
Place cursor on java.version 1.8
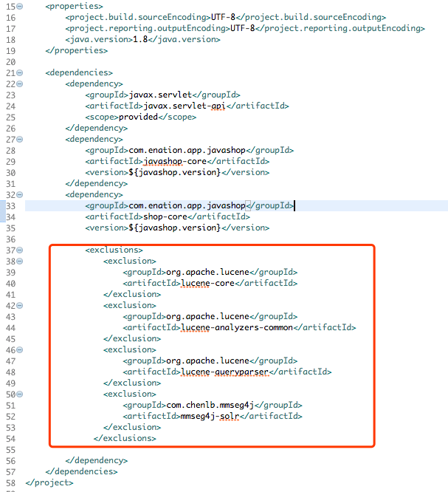(140, 40)
